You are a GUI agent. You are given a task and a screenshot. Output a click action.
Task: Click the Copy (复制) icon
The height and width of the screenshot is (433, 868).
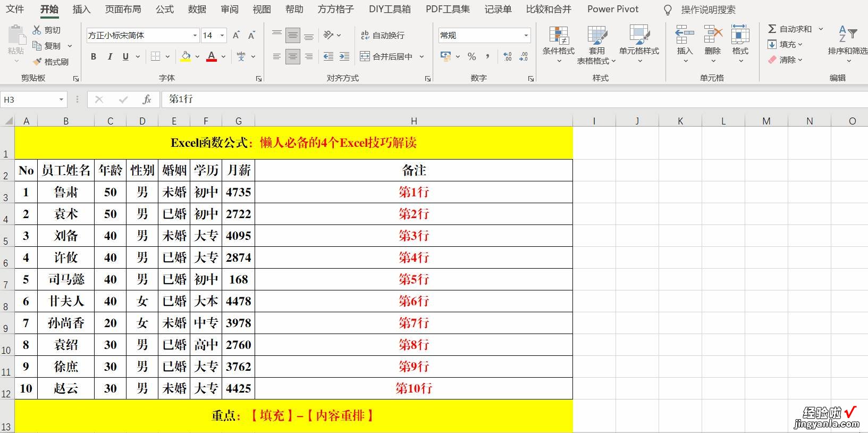pyautogui.click(x=37, y=46)
